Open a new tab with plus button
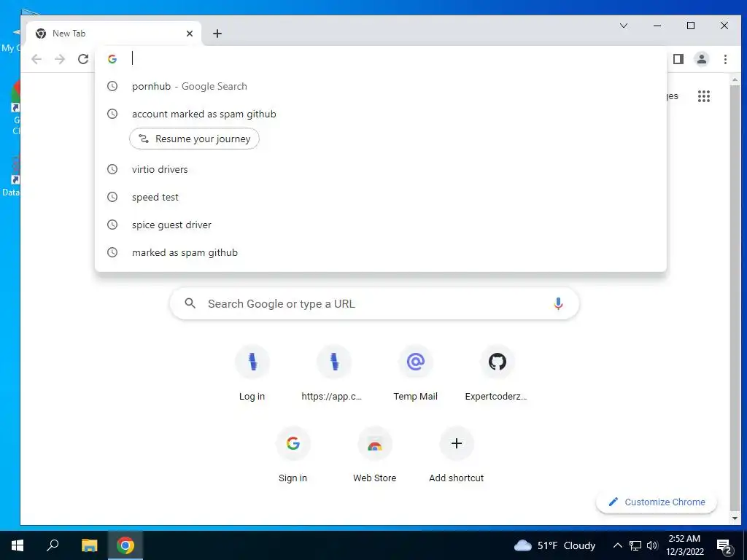 pos(217,34)
